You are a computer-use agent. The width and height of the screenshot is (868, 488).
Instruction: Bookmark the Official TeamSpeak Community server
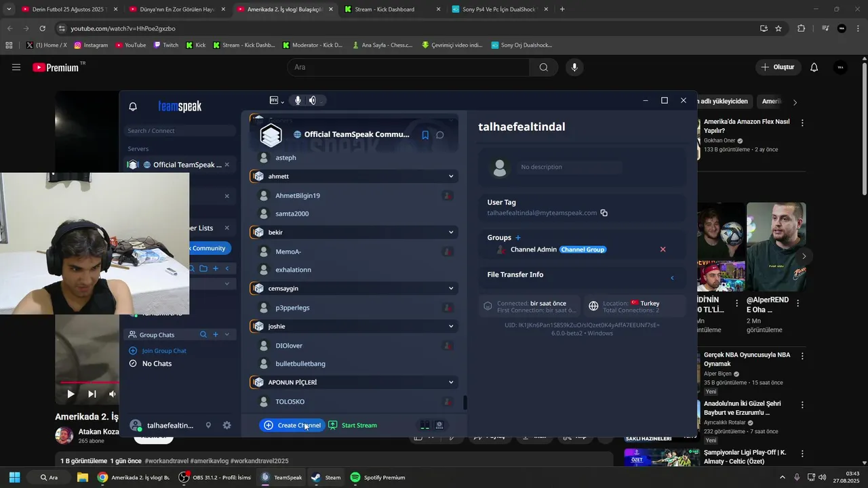pyautogui.click(x=425, y=135)
